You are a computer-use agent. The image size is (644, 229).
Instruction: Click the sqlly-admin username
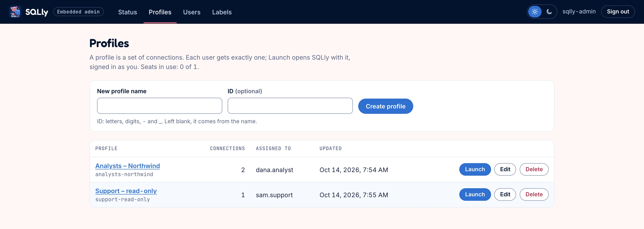click(579, 11)
